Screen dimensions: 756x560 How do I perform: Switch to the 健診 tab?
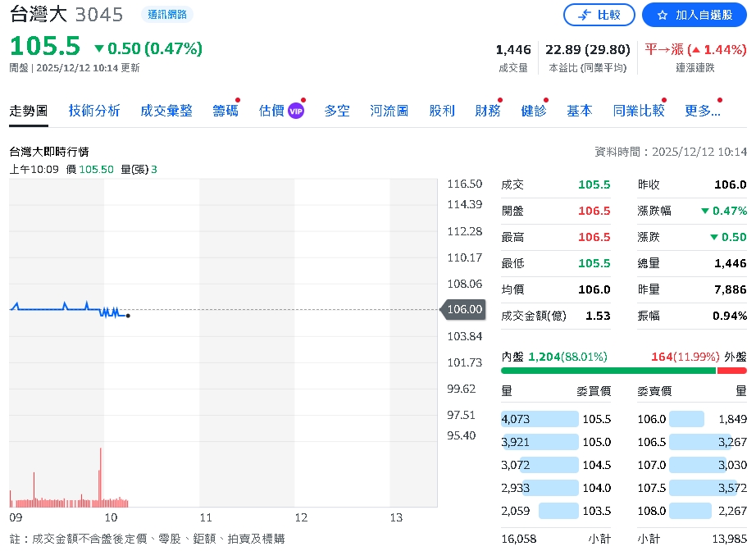pyautogui.click(x=533, y=110)
